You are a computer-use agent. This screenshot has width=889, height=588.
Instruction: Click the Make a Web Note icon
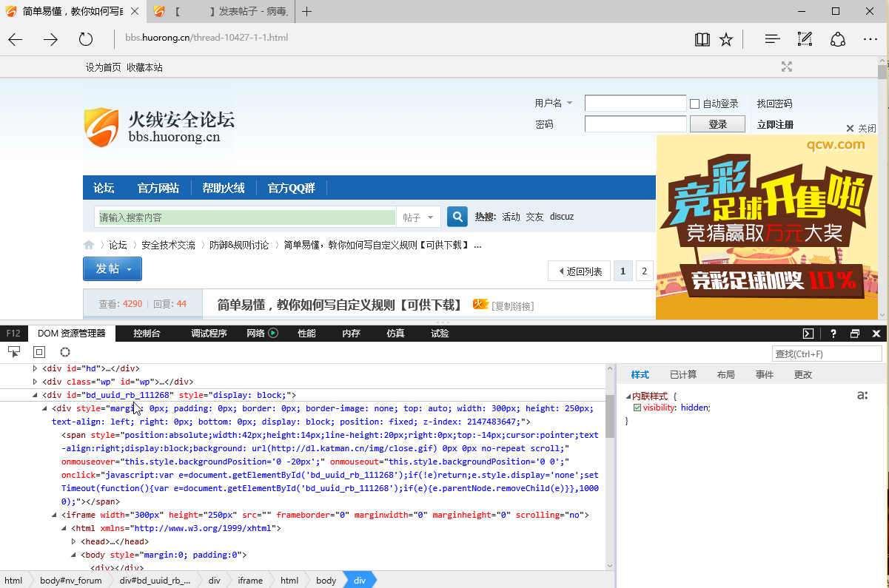pos(805,40)
